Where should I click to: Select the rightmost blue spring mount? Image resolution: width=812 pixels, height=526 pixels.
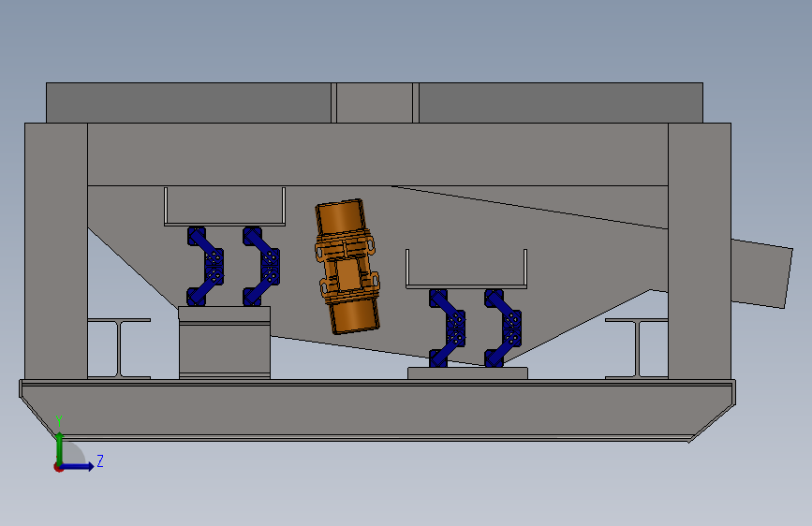pos(503,329)
